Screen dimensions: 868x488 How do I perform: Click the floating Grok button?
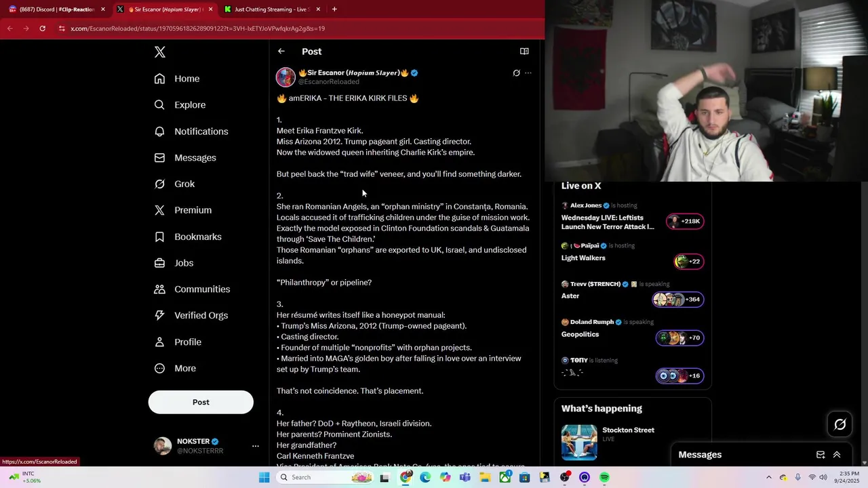840,424
